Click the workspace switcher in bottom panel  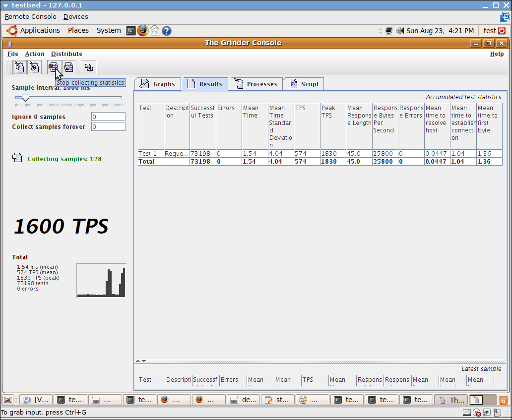[483, 400]
